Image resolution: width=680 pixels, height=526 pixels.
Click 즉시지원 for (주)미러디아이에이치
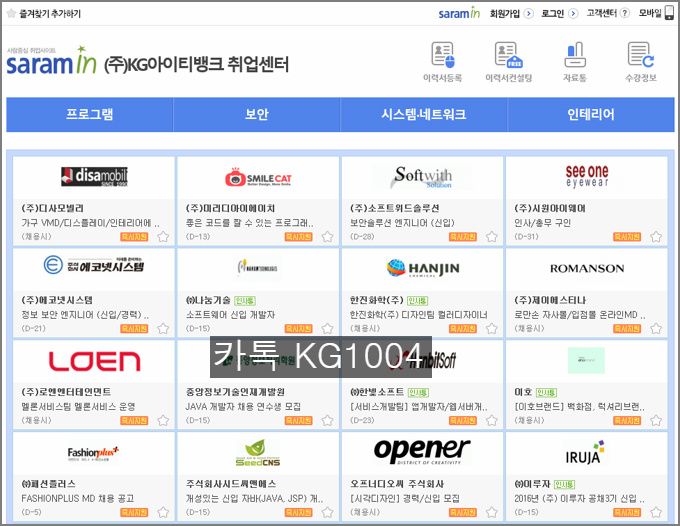click(x=298, y=237)
